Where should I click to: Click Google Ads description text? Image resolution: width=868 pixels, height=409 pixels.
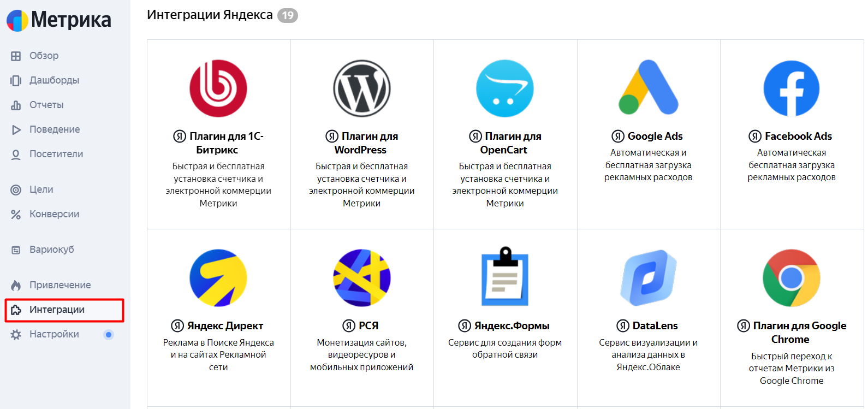649,165
